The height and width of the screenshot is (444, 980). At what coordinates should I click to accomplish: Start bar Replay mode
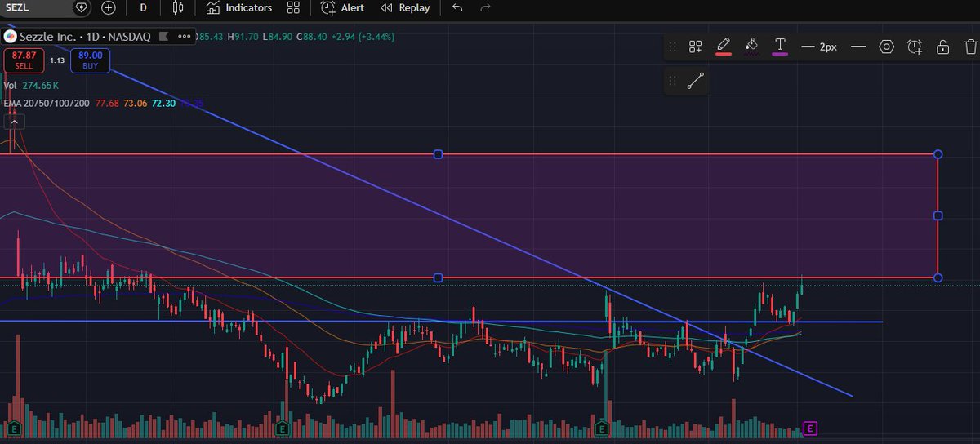click(x=406, y=7)
